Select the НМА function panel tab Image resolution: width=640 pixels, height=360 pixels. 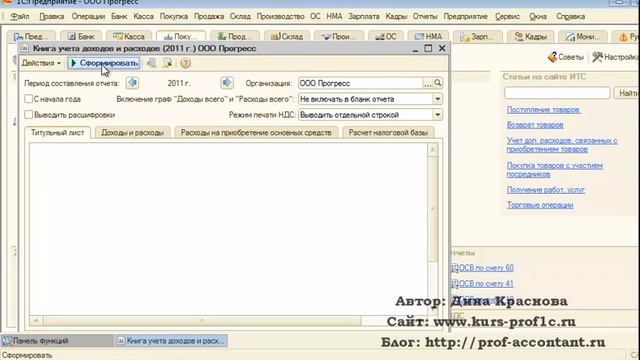tap(428, 36)
